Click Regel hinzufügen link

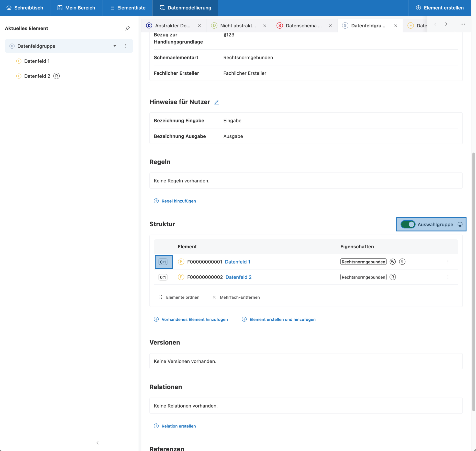click(x=179, y=201)
